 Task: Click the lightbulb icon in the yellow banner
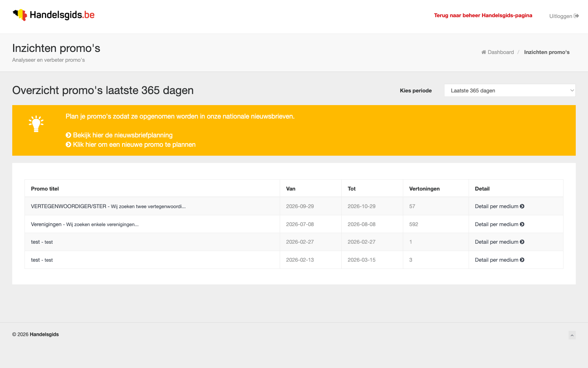[x=36, y=123]
